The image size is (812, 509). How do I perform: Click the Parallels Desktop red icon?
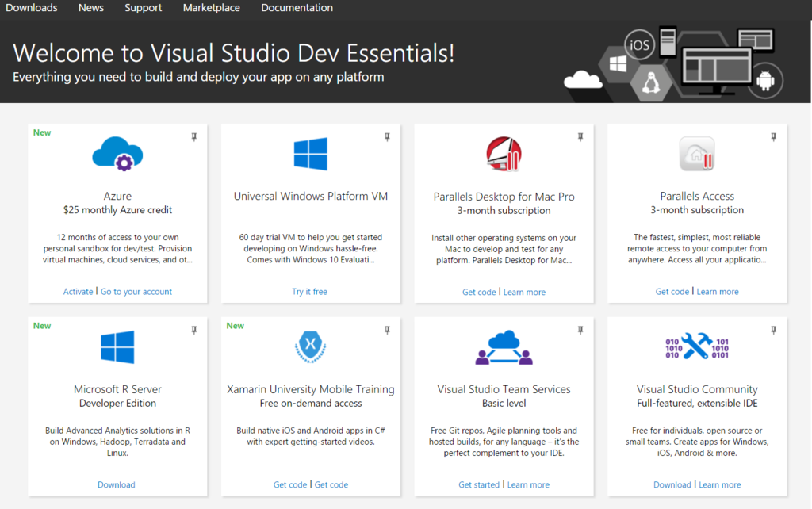click(x=504, y=154)
